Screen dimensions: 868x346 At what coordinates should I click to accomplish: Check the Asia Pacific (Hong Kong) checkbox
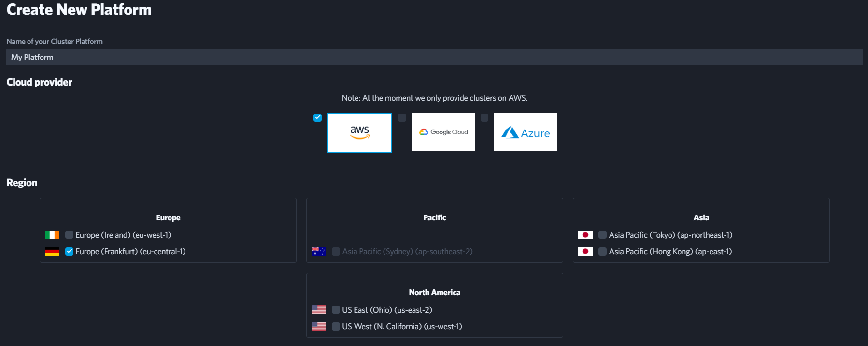tap(602, 251)
